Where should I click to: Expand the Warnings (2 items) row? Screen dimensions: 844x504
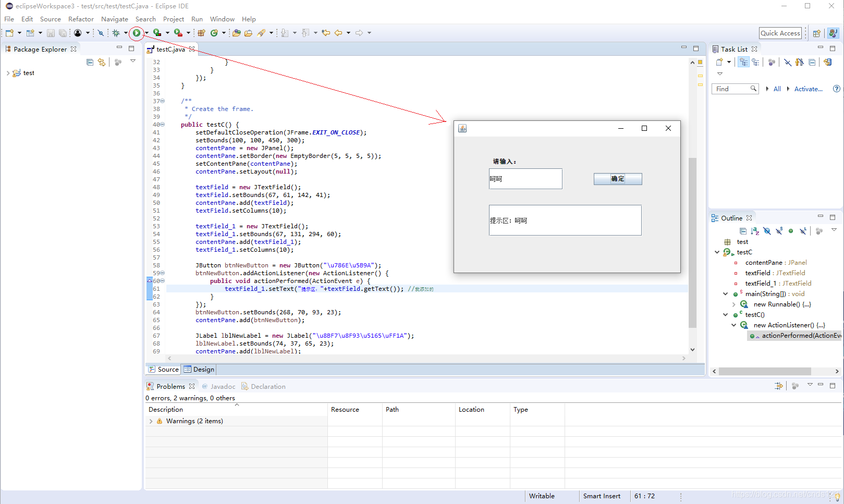tap(152, 421)
